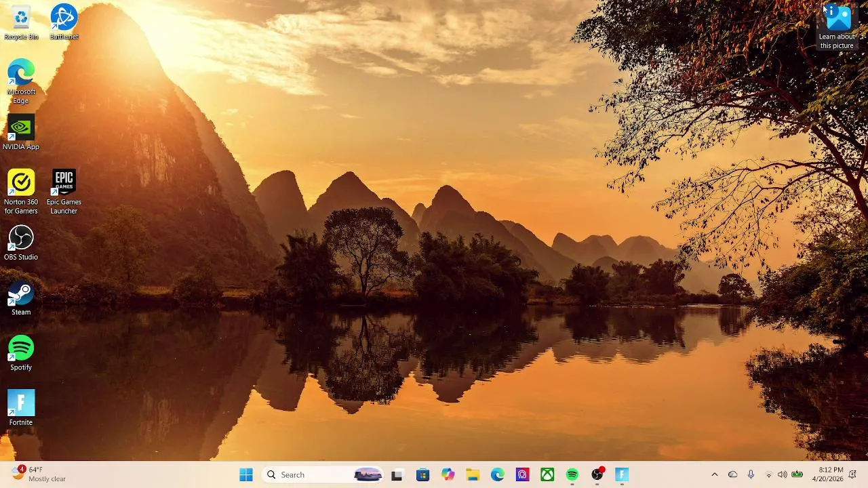This screenshot has width=868, height=488.
Task: Open the notifications bell icon
Action: tap(852, 475)
